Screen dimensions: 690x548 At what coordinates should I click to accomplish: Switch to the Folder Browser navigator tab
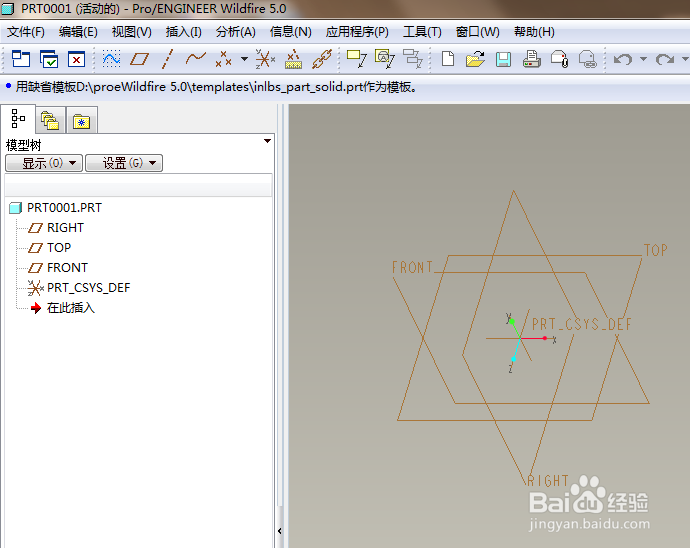50,120
